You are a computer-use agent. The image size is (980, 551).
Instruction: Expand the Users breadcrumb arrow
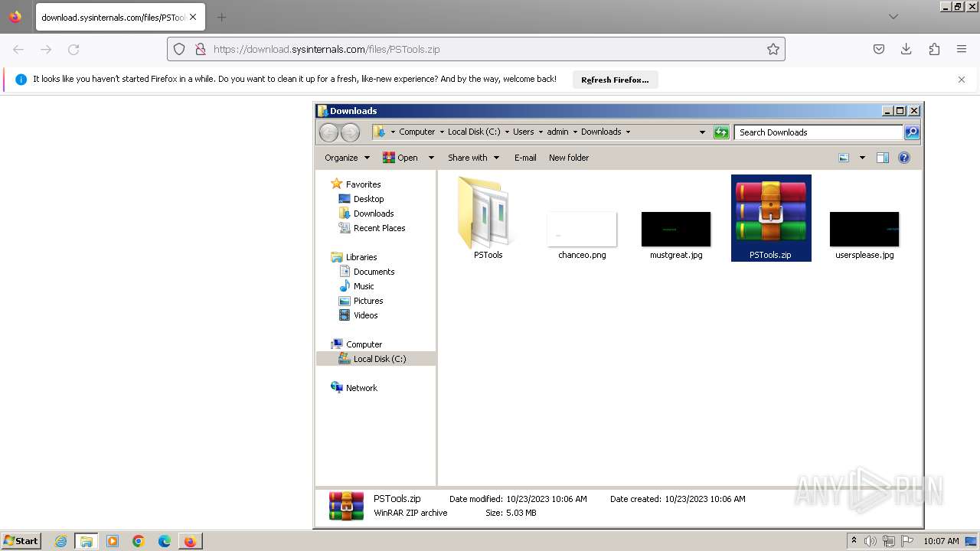tap(541, 132)
